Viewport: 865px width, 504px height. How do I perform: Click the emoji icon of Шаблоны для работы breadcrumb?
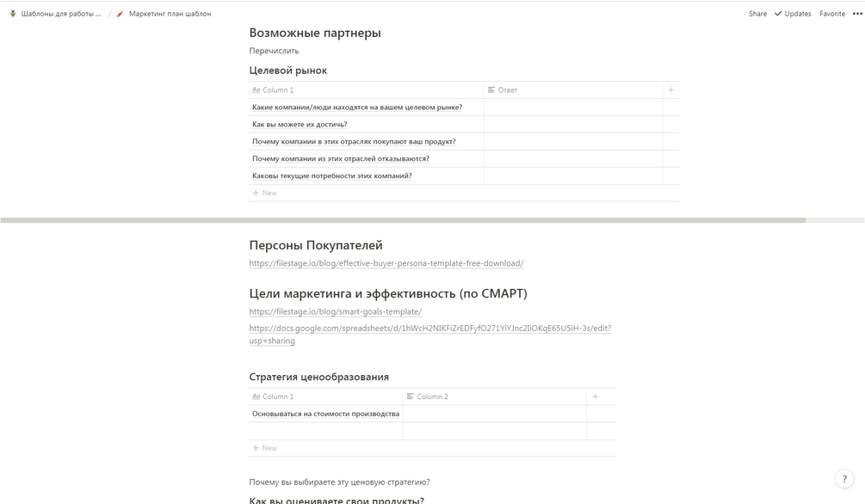click(x=13, y=14)
